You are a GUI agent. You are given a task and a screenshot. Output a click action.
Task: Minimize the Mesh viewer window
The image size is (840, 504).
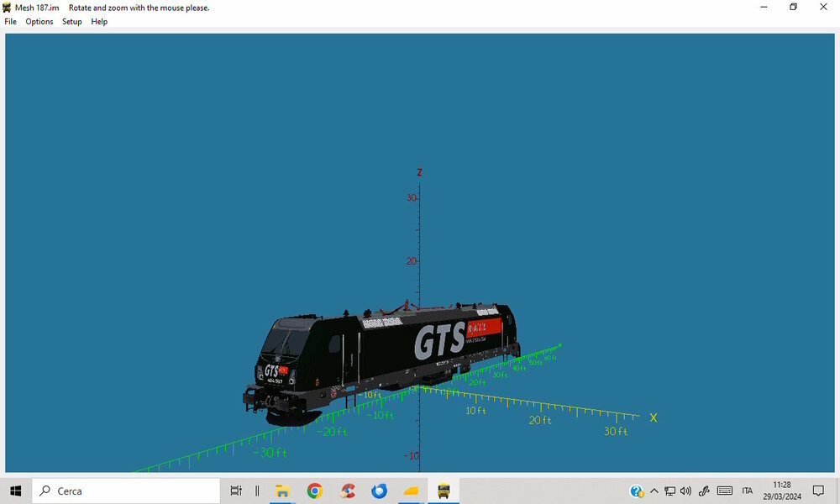764,7
